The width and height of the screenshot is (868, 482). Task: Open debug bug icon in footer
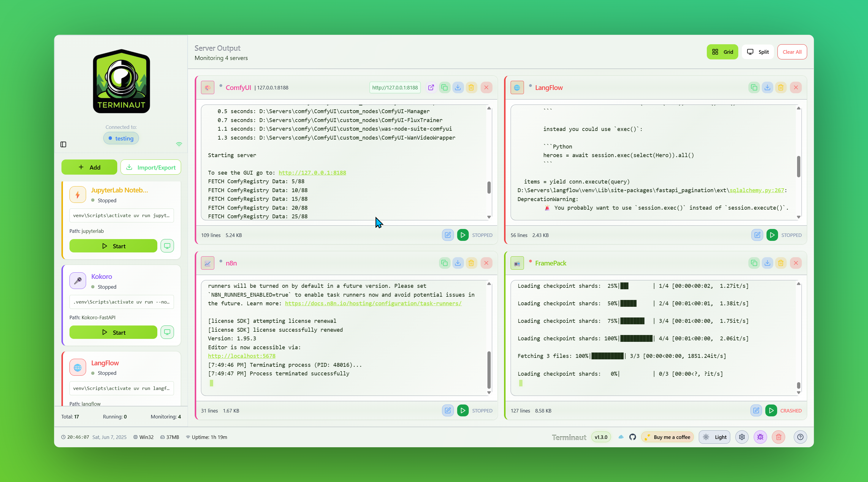(x=760, y=437)
